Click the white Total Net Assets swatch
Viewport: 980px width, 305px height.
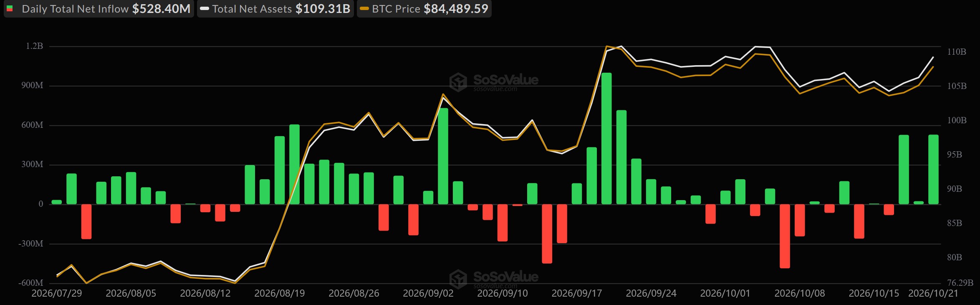click(x=204, y=9)
